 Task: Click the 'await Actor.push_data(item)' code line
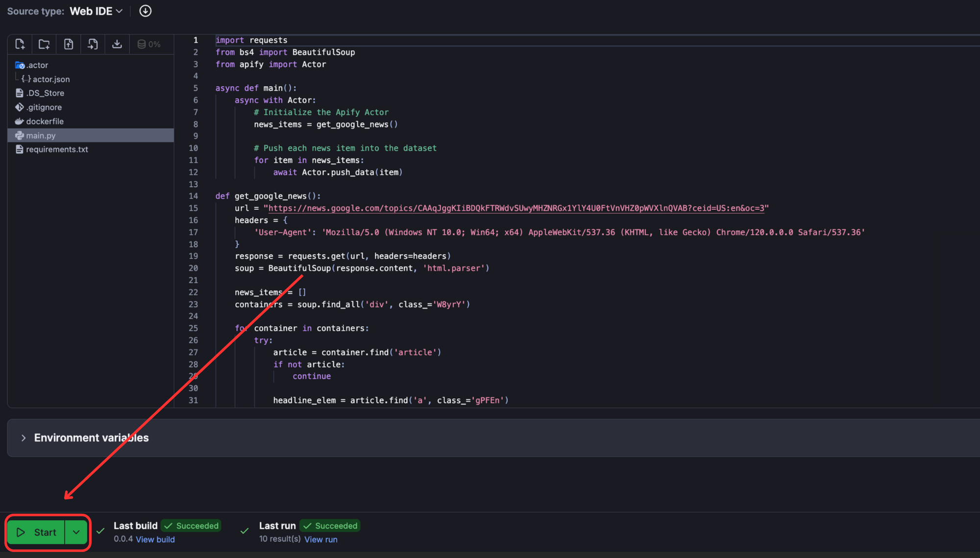[338, 172]
